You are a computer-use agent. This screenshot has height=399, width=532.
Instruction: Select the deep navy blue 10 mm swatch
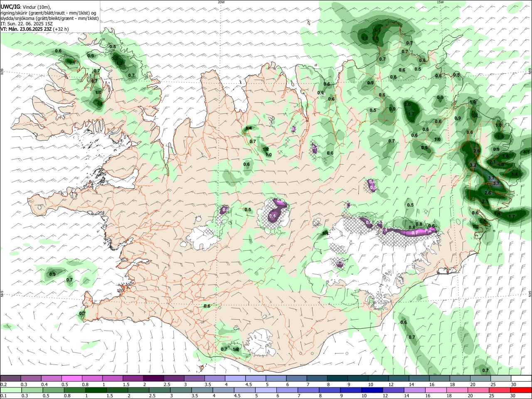point(372,390)
